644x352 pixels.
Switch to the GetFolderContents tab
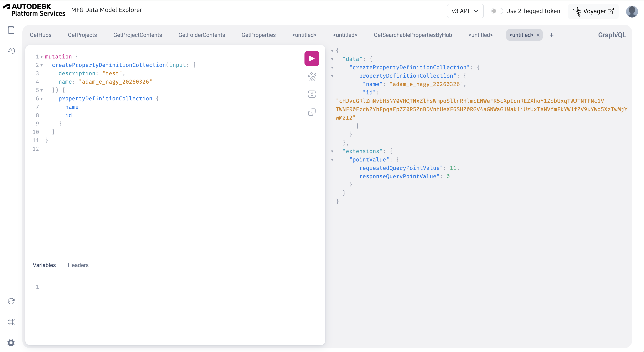click(x=201, y=35)
